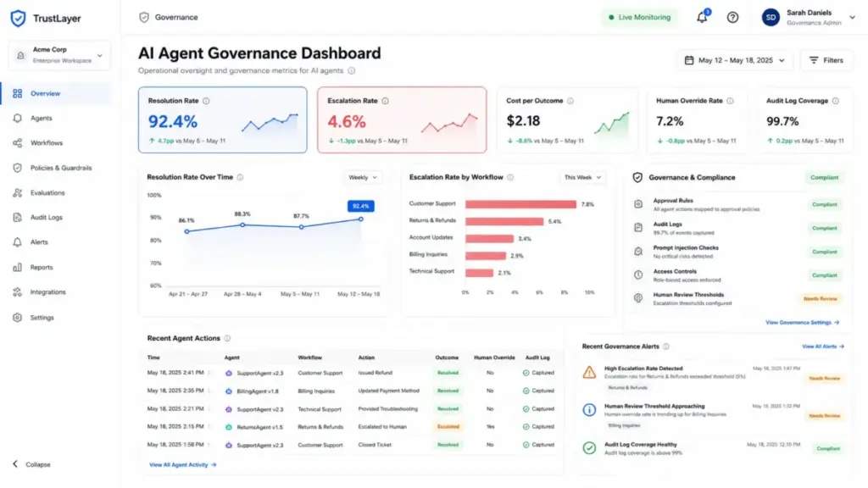
Task: Click the 92.4% data point on line chart
Action: point(361,219)
